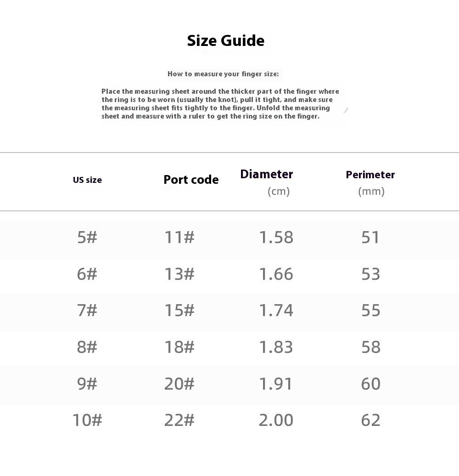Select the US size 5# cell
Image resolution: width=459 pixels, height=476 pixels.
point(87,237)
